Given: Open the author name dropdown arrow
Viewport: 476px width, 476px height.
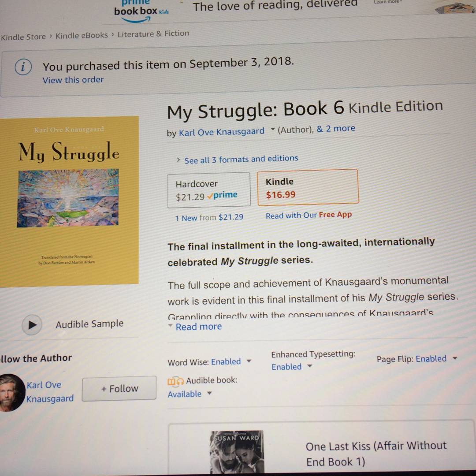Looking at the screenshot, I should point(272,130).
